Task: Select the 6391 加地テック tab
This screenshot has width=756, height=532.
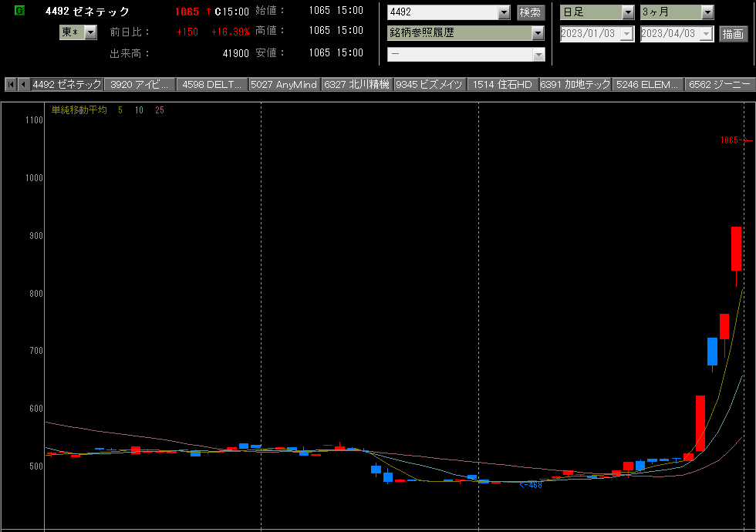Action: point(575,84)
